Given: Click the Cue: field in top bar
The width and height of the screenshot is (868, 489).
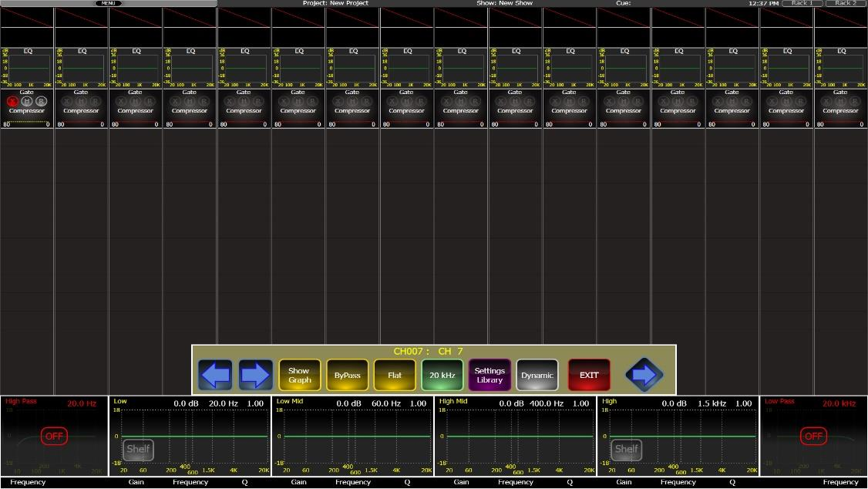Looking at the screenshot, I should click(624, 3).
